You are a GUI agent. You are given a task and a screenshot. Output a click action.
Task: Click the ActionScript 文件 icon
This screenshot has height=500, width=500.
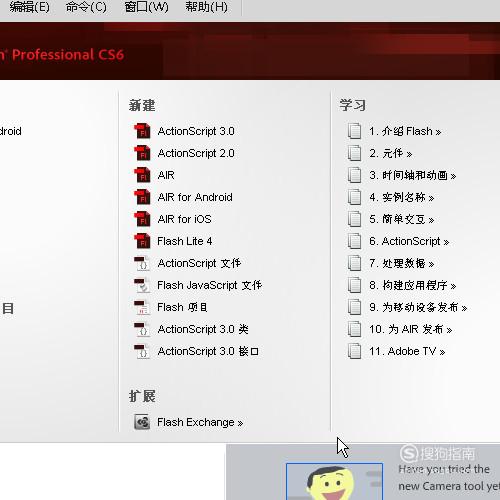coord(142,263)
